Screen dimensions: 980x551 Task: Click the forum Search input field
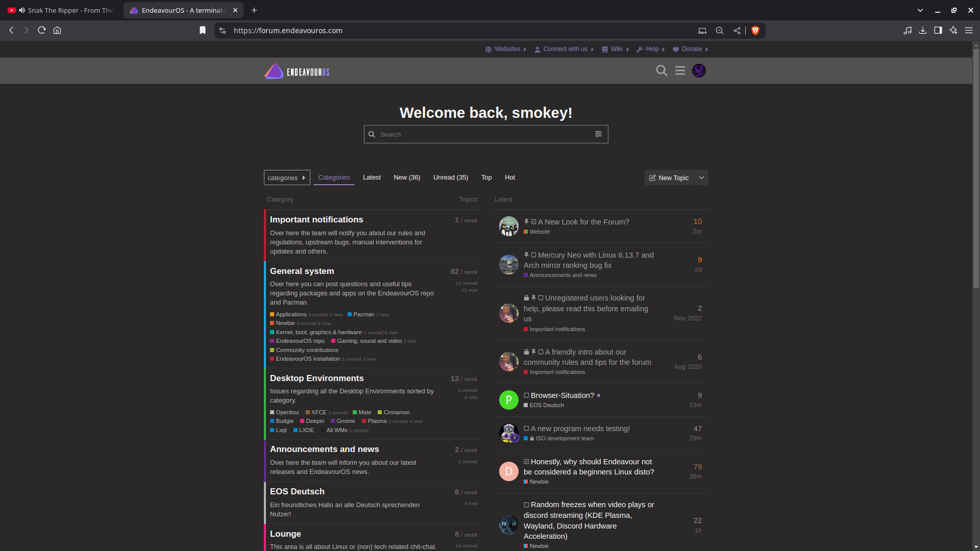(486, 134)
